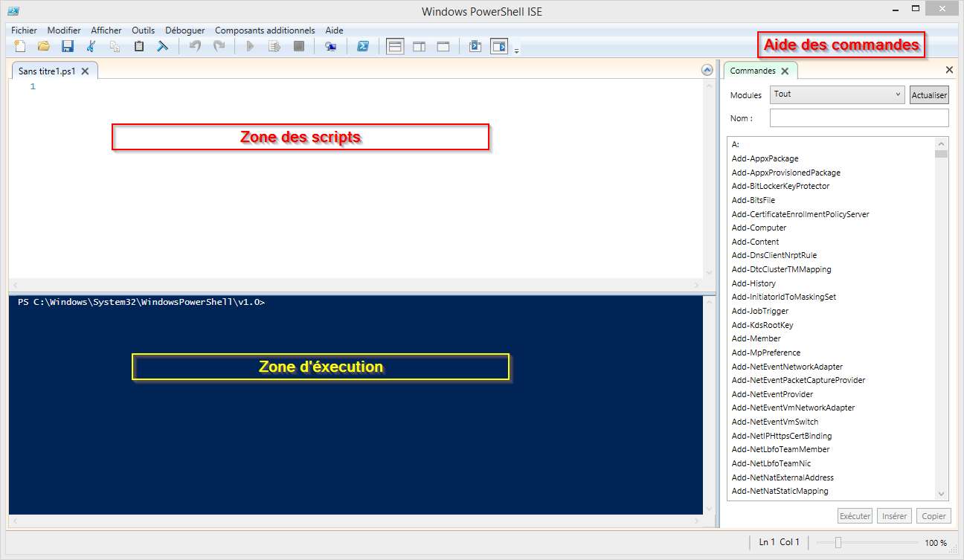
Task: Click the command list scrollbar down arrow
Action: pyautogui.click(x=942, y=494)
